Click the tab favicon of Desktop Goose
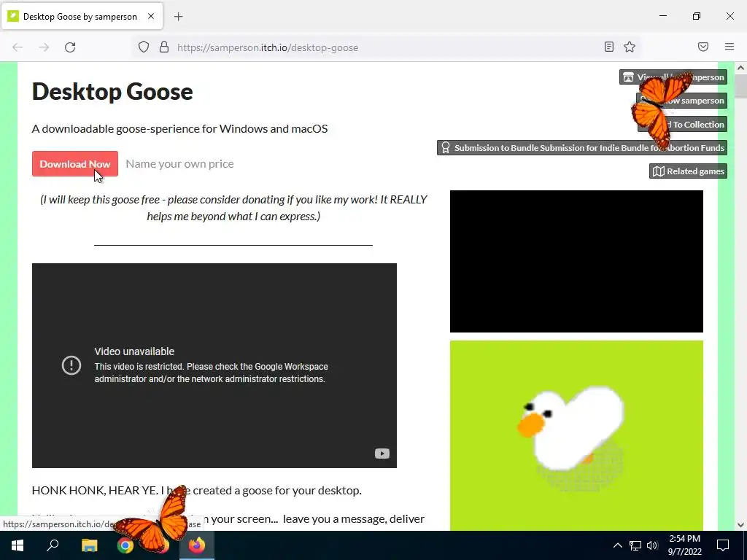 tap(13, 16)
